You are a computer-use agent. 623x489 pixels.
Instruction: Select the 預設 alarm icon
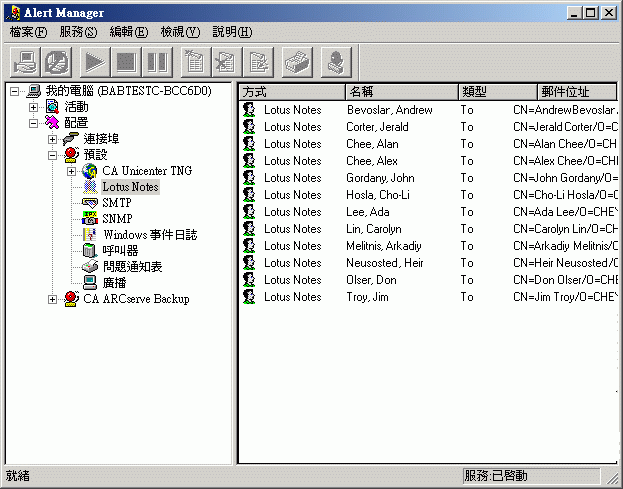pos(71,155)
